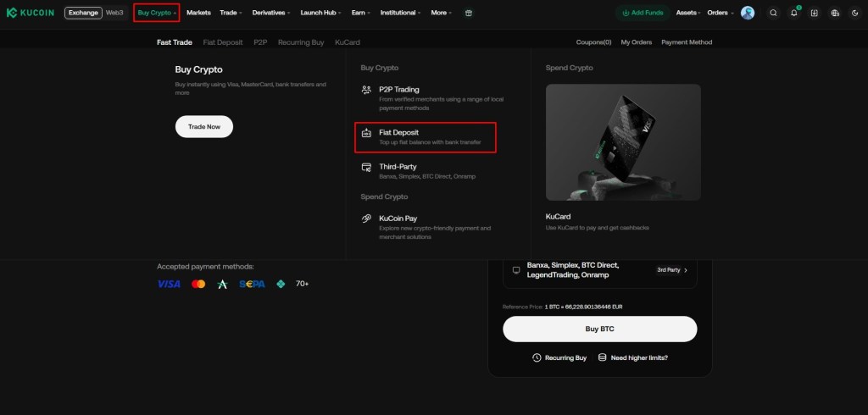Viewport: 868px width, 415px height.
Task: Open the Payment Method link
Action: 687,42
